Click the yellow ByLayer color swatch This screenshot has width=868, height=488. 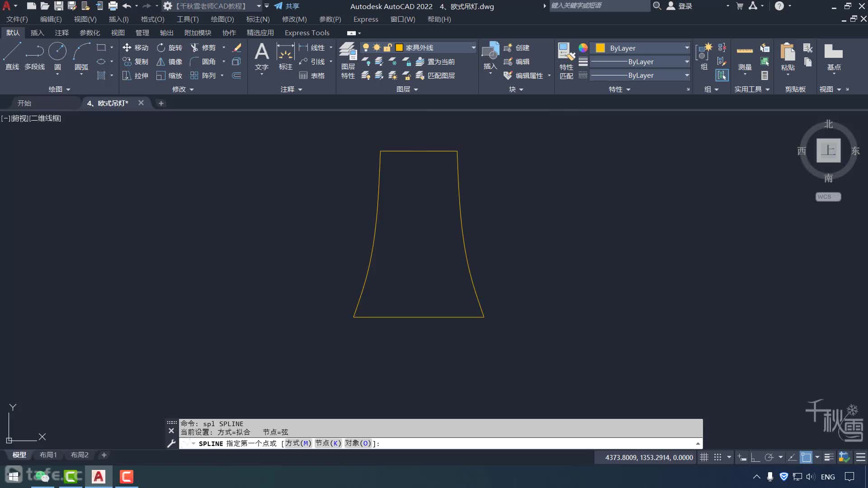[600, 48]
